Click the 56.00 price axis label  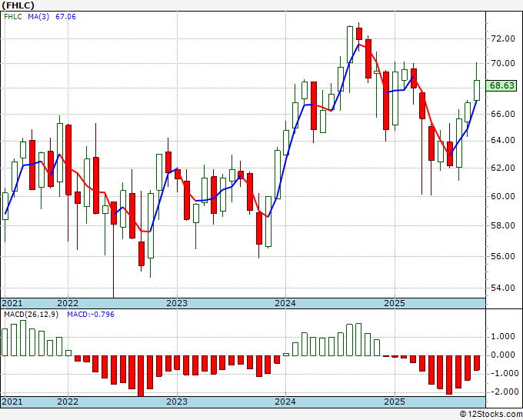[503, 256]
